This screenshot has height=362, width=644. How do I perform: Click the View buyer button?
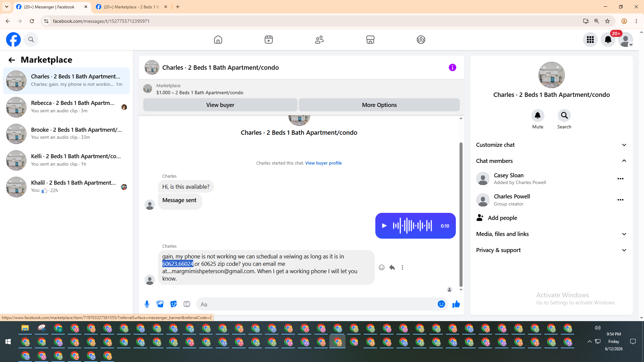click(x=220, y=105)
